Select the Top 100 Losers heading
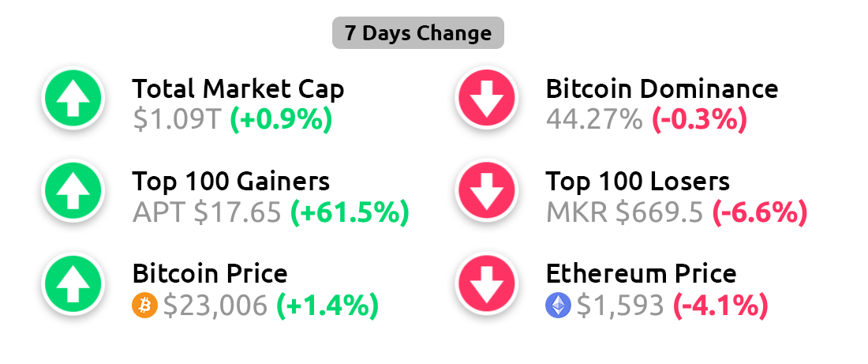 point(638,181)
